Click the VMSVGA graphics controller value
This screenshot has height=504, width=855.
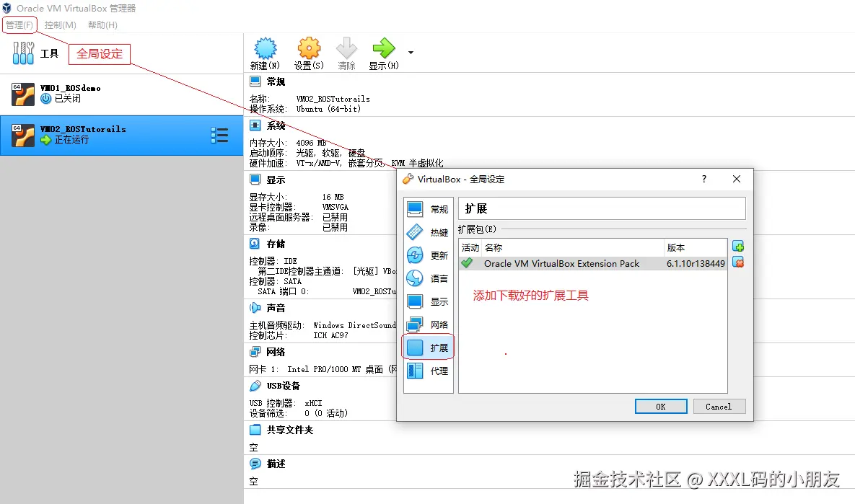[336, 207]
